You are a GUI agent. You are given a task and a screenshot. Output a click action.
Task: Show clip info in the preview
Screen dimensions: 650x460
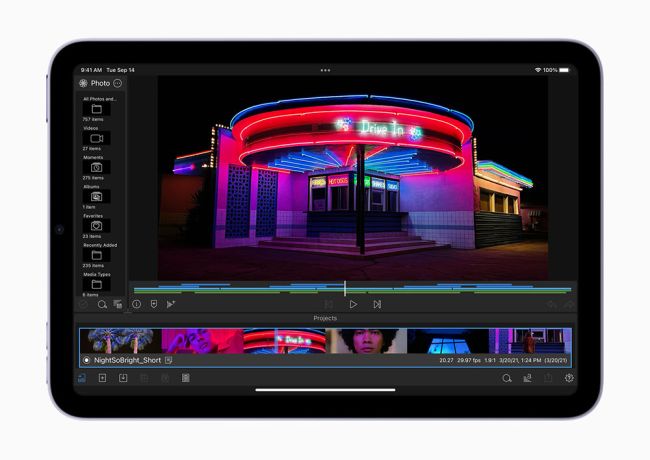(x=136, y=304)
